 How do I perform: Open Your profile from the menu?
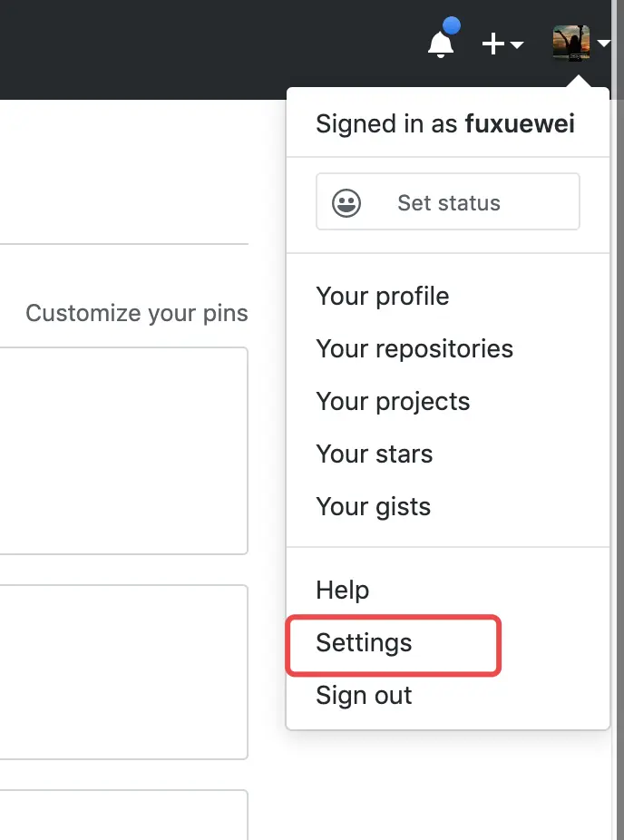click(x=382, y=297)
